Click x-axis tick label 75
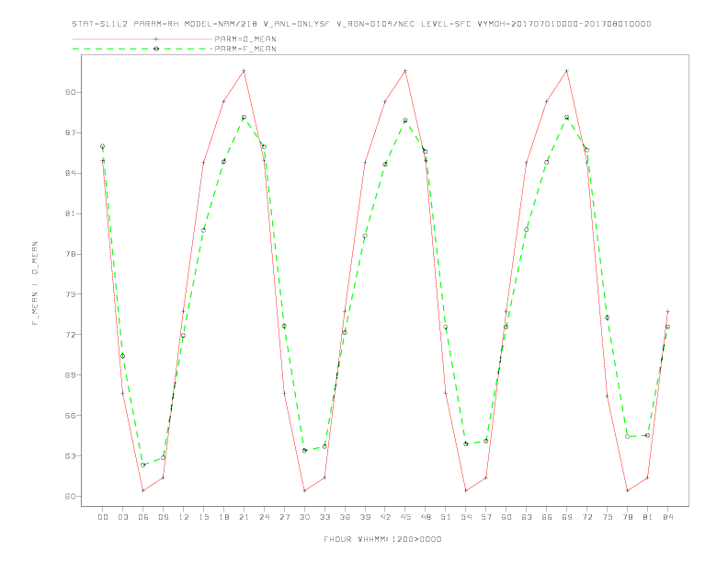Screen dimensions: 728x563 (x=608, y=517)
